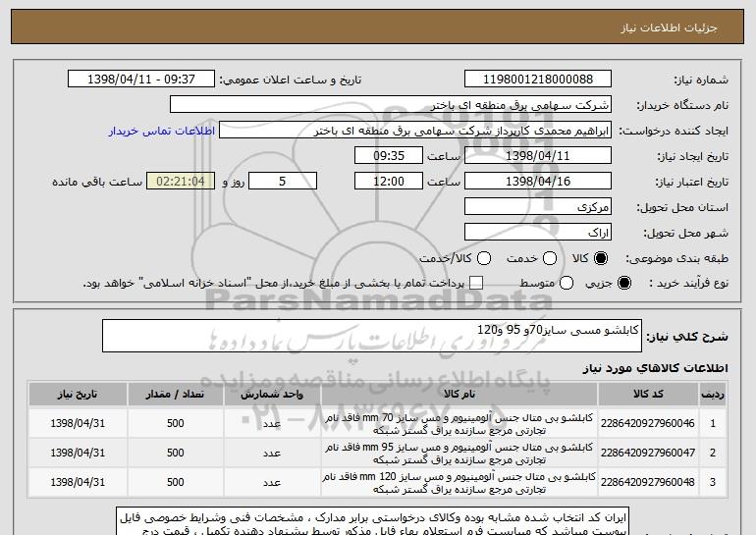Viewport: 756px width, 535px height.
Task: Click quantity 500 in row 1
Action: pos(175,423)
